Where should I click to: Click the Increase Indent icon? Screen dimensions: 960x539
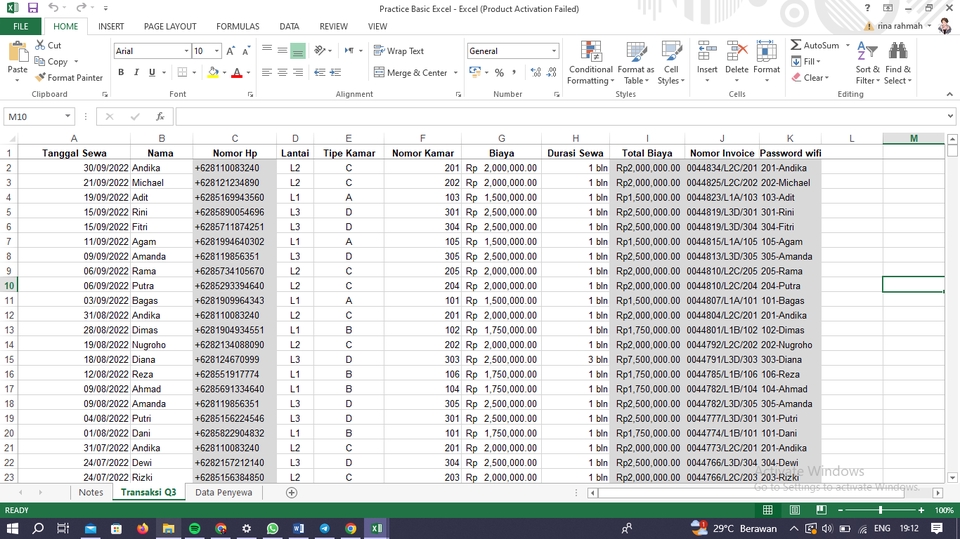(335, 72)
